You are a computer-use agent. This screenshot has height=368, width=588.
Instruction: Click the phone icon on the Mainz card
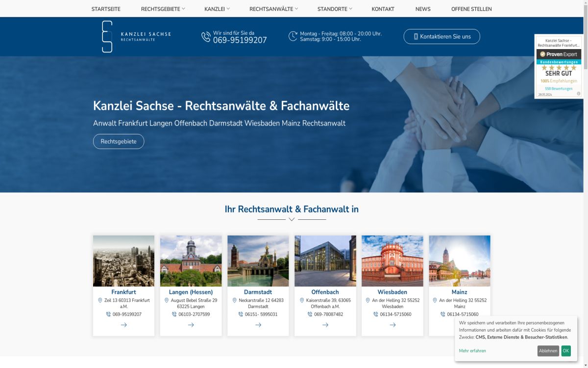[x=441, y=314]
